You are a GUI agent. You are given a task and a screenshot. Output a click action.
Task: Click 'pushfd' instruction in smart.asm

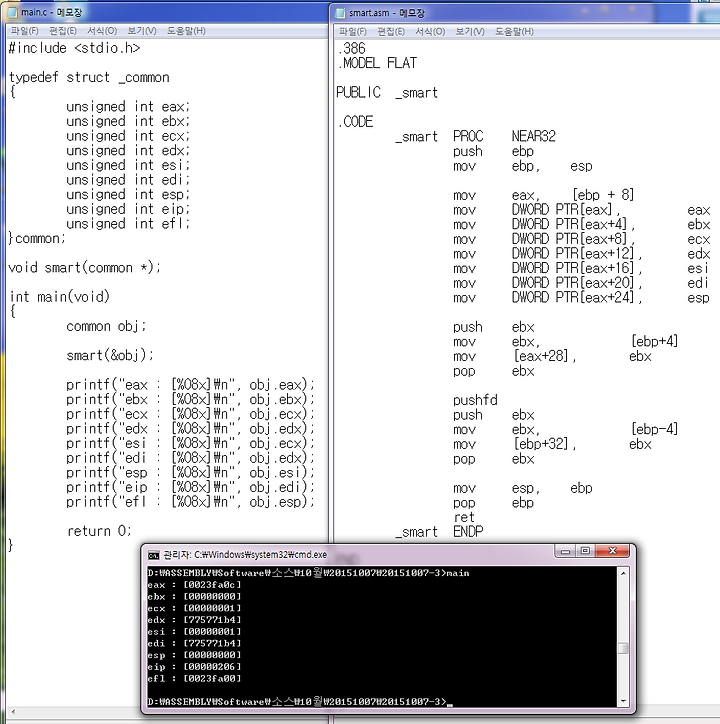click(475, 400)
